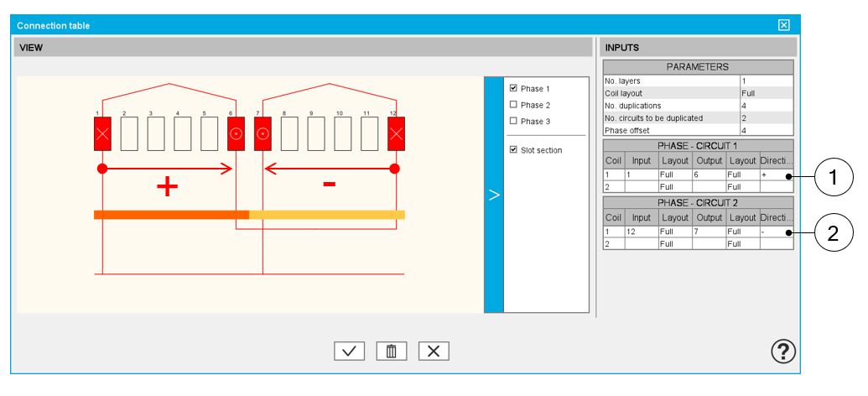Collapse panel with blue arrow bar

(494, 195)
